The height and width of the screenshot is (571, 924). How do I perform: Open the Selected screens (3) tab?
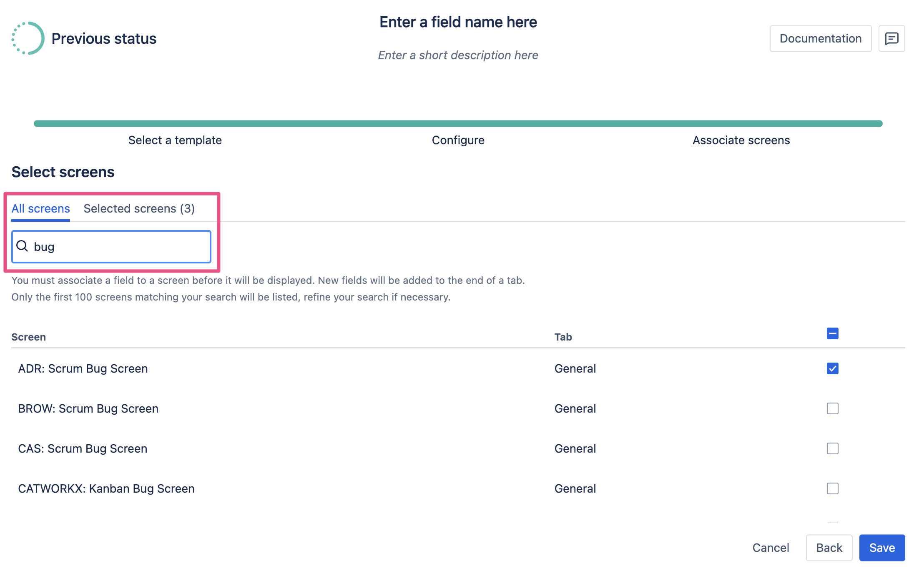[139, 208]
